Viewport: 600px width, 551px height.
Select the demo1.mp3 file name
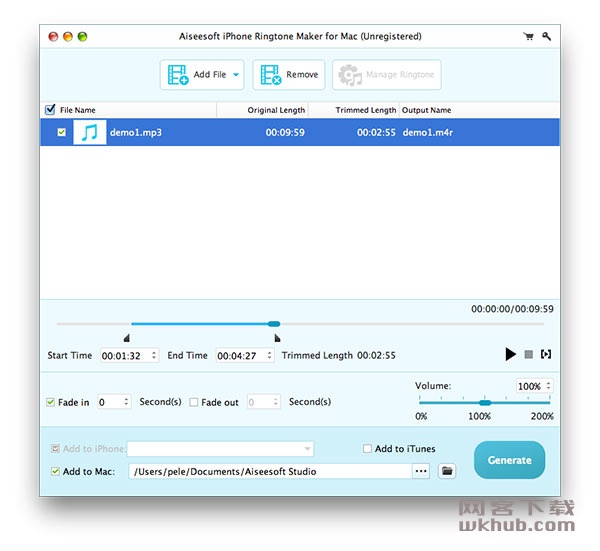click(135, 132)
